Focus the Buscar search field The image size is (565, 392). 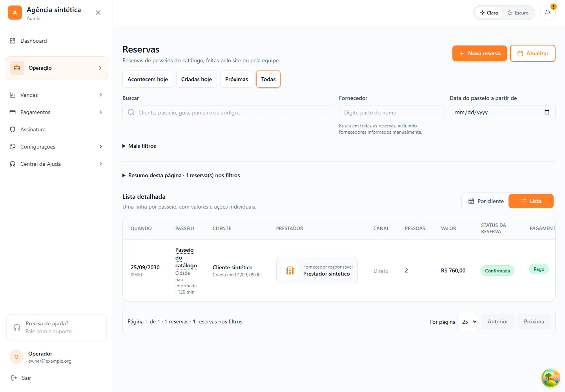tap(228, 113)
